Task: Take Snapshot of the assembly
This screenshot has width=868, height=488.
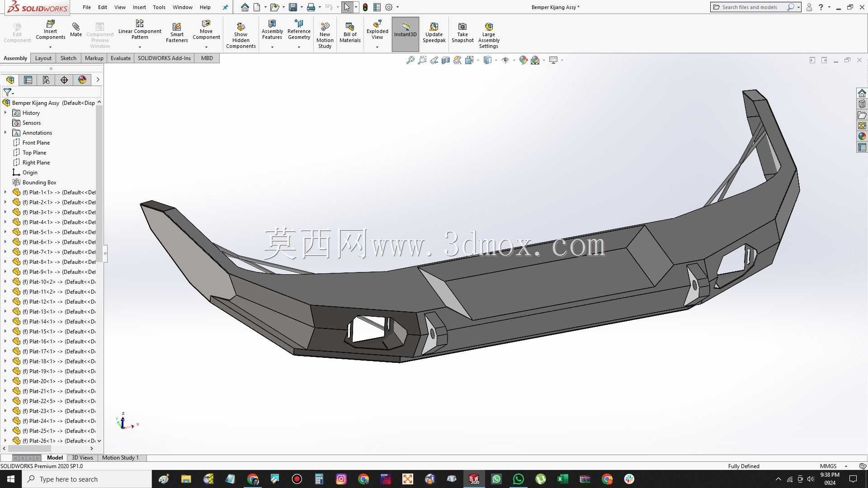Action: coord(462,33)
